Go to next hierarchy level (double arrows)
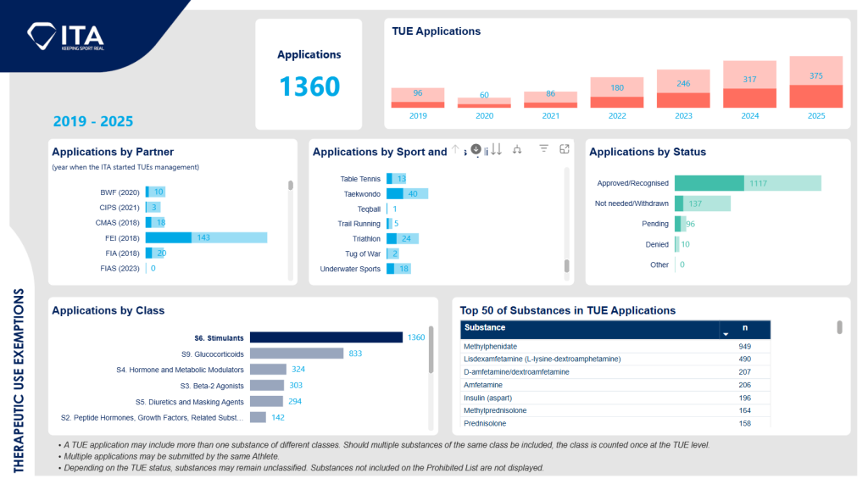The image size is (868, 479). (x=497, y=149)
